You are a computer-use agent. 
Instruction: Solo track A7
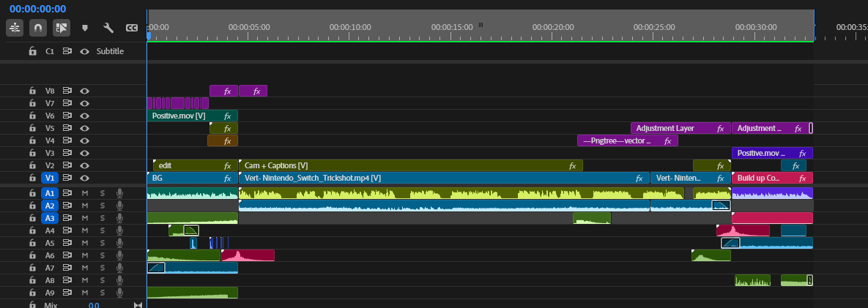tap(103, 268)
